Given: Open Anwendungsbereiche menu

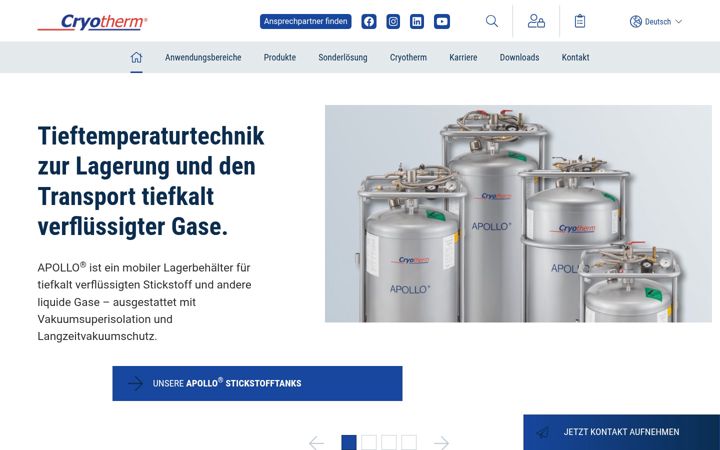Looking at the screenshot, I should tap(203, 57).
